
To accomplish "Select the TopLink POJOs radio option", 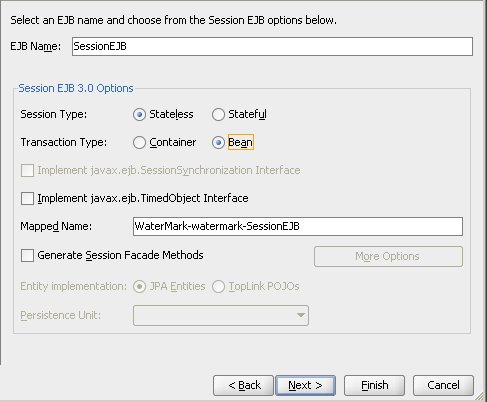I will pos(218,286).
